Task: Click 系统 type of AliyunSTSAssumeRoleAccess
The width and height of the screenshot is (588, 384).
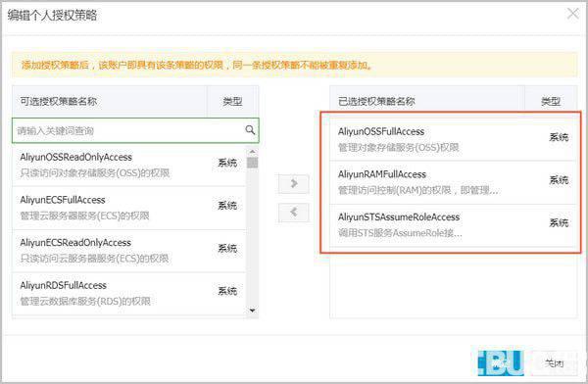Action: pos(559,222)
